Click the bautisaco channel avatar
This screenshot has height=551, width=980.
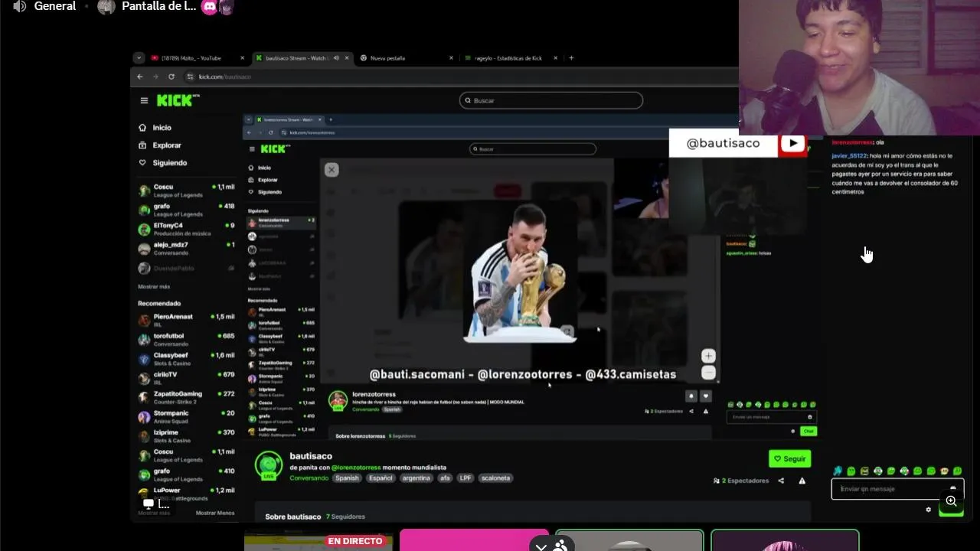pos(268,465)
